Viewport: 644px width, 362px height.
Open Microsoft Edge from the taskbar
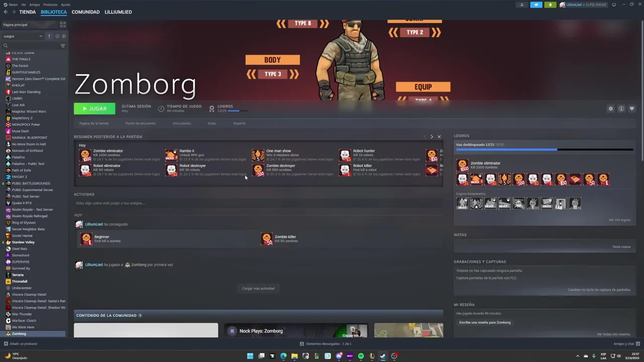click(x=283, y=356)
